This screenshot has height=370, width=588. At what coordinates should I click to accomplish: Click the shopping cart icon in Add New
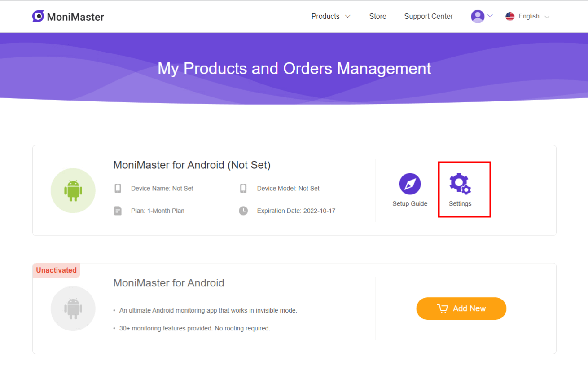(x=443, y=308)
